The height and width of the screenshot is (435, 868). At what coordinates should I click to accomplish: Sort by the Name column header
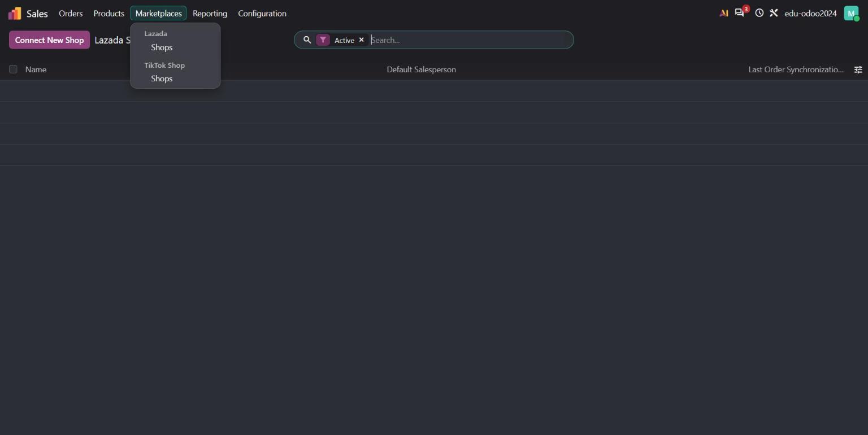(x=36, y=69)
